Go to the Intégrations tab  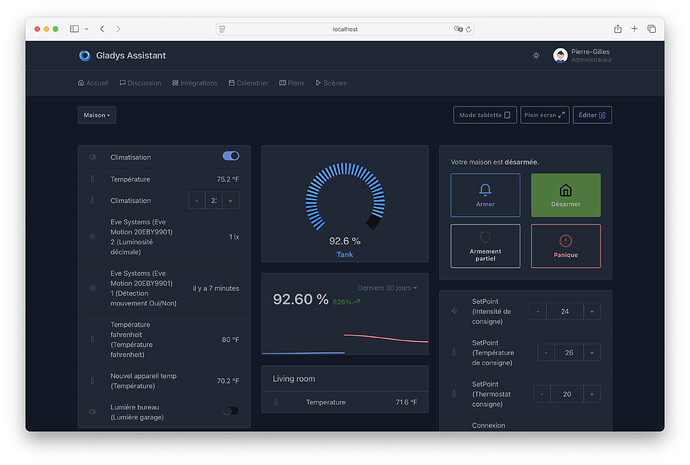click(x=195, y=83)
